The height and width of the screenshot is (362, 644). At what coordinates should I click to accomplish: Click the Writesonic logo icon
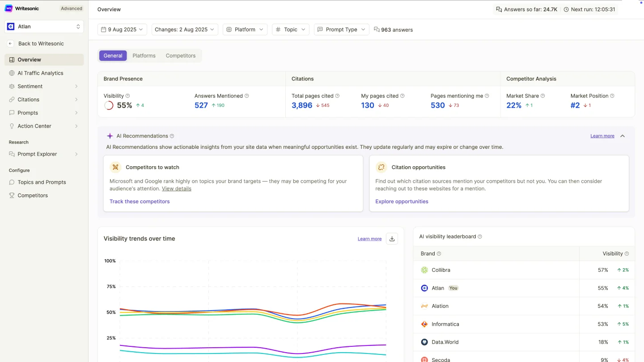8,8
